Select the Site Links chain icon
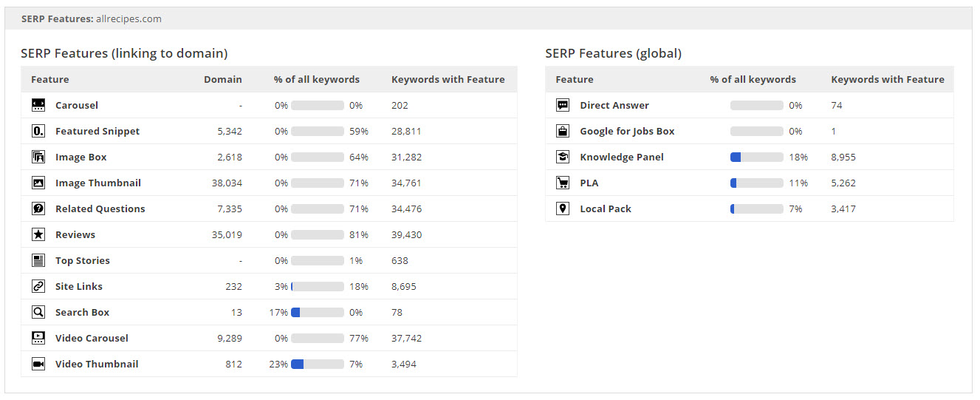This screenshot has height=400, width=980. [39, 286]
